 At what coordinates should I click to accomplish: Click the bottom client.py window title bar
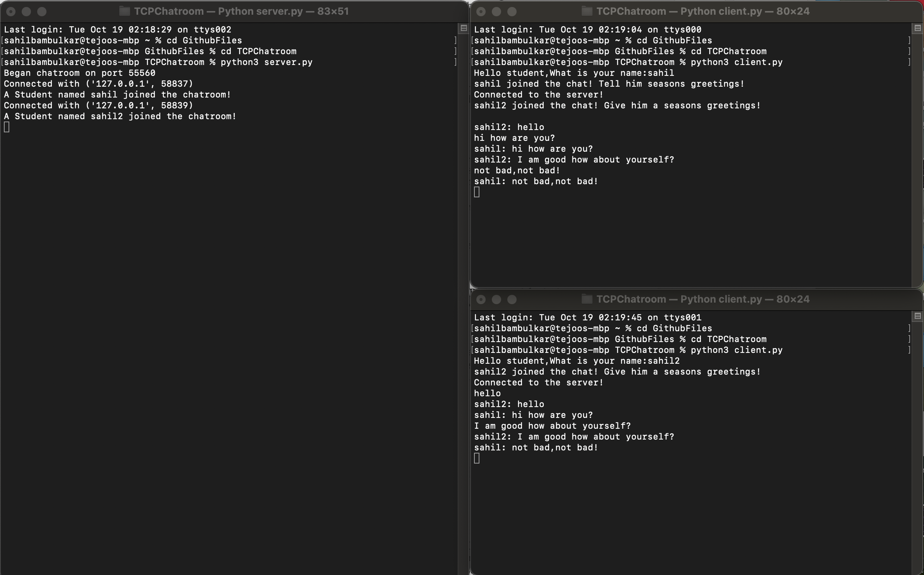tap(697, 299)
